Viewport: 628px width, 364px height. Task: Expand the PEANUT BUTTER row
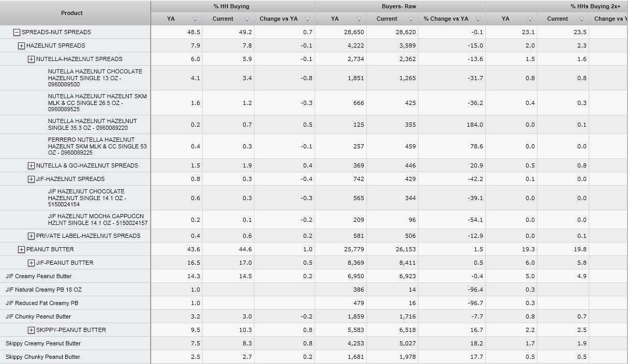tap(21, 249)
